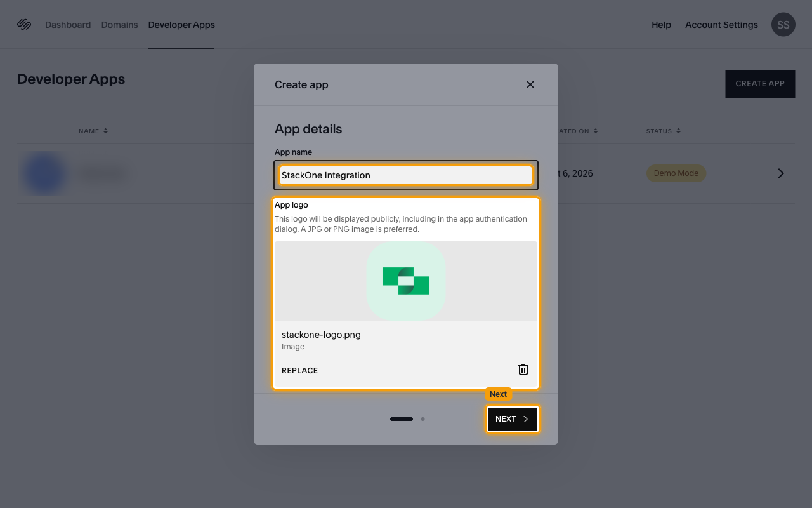Click the SS user avatar
This screenshot has width=812, height=508.
[x=783, y=25]
